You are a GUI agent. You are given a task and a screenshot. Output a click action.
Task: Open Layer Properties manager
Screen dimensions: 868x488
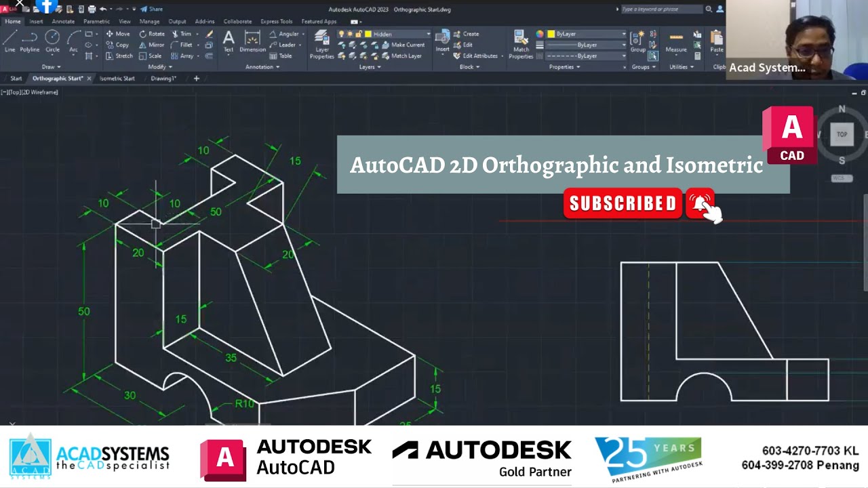[322, 45]
